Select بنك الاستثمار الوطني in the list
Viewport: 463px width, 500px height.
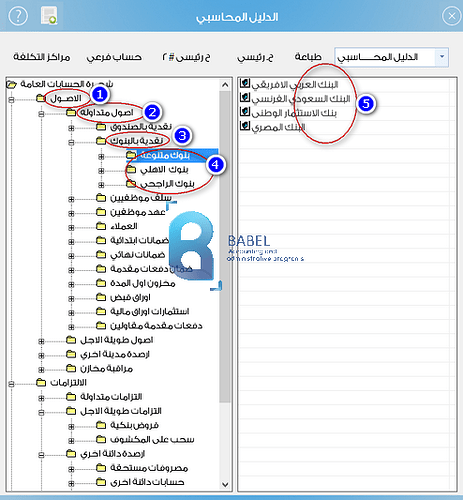click(294, 113)
